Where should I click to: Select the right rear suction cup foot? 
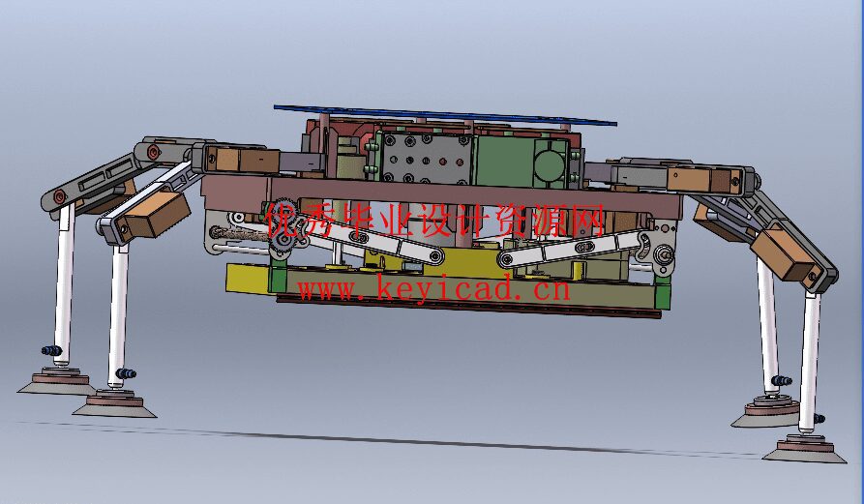(764, 413)
